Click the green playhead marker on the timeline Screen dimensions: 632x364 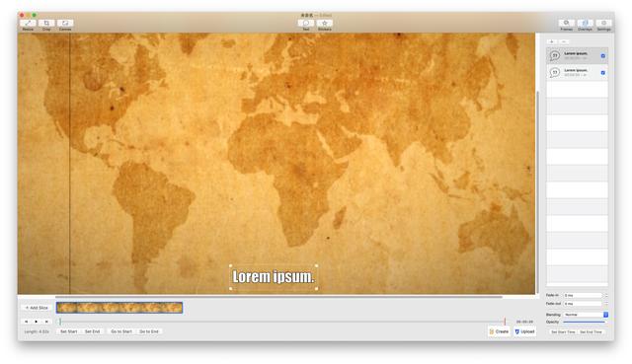(60, 322)
